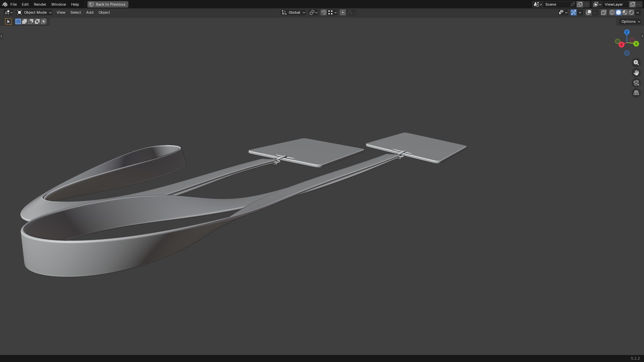Open the viewport Options dropdown
This screenshot has height=362, width=644.
pyautogui.click(x=631, y=21)
